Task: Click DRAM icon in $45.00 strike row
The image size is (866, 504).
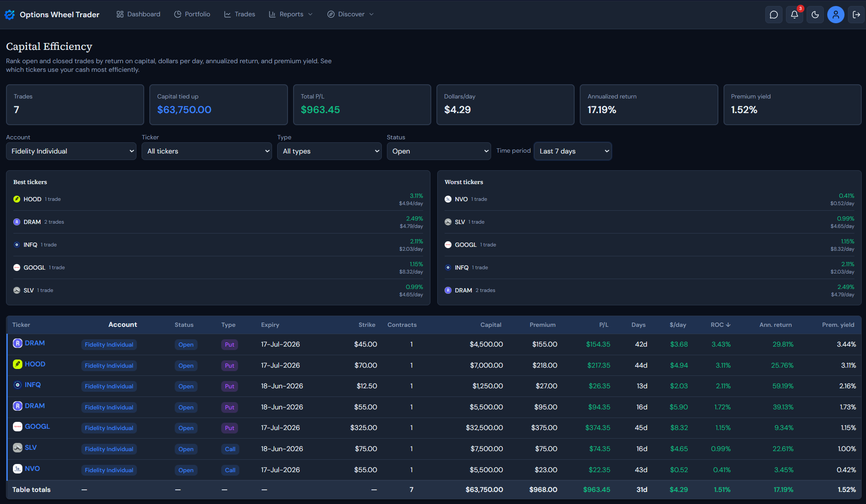Action: pyautogui.click(x=18, y=343)
